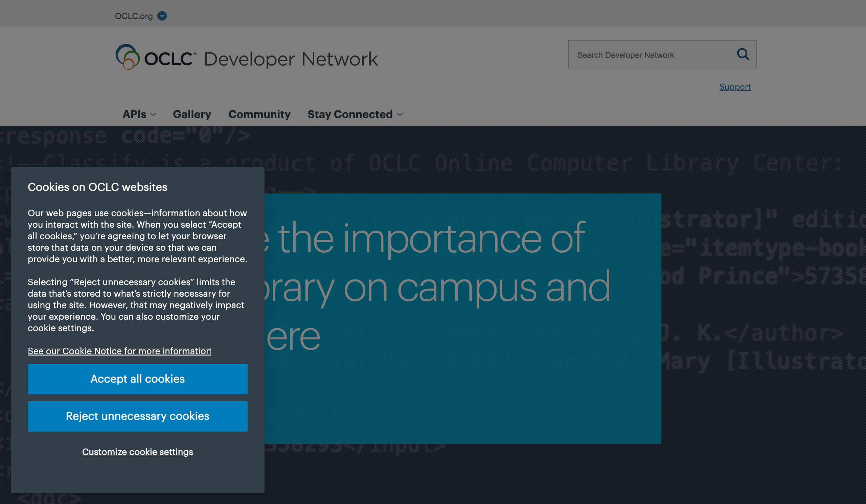See the Cookie Notice for more information
866x504 pixels.
coord(119,351)
